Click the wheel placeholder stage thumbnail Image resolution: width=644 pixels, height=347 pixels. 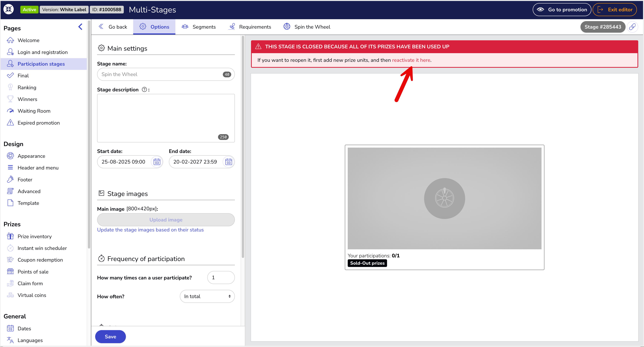pyautogui.click(x=444, y=198)
